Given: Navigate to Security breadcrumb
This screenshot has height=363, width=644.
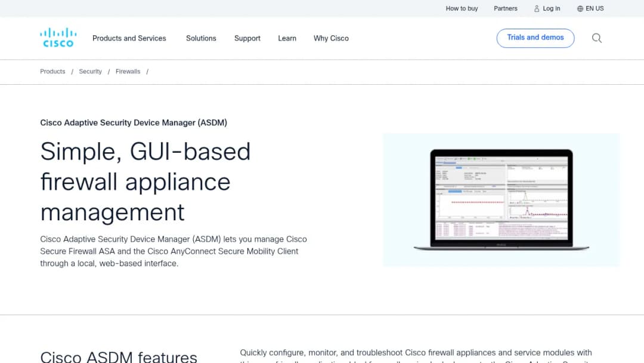Looking at the screenshot, I should click(91, 72).
